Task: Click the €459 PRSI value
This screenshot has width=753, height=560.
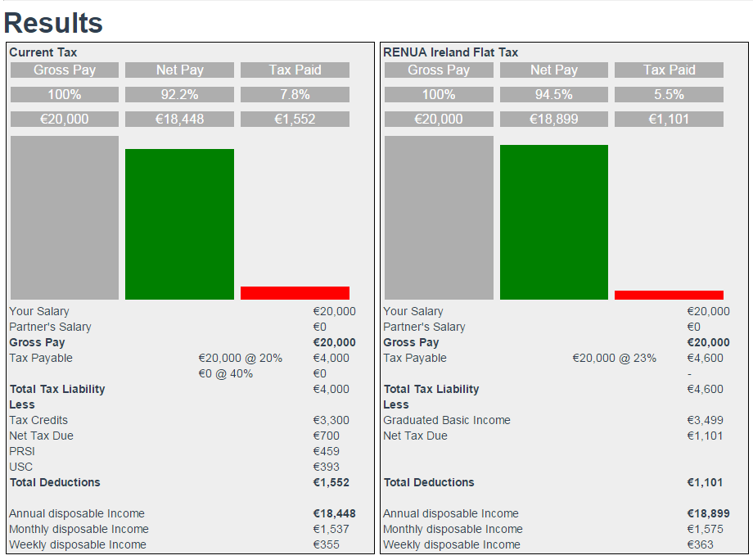Action: [x=326, y=451]
